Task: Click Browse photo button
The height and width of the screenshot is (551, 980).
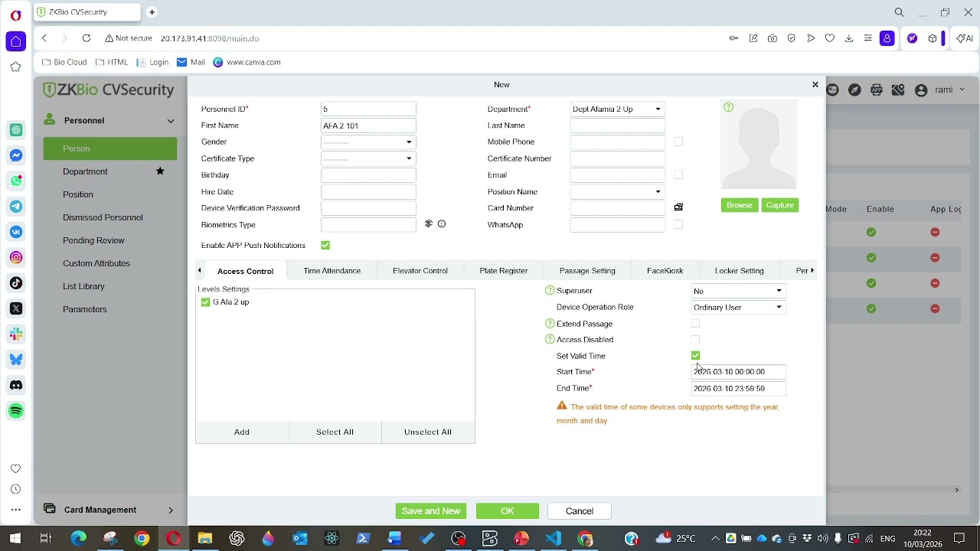Action: [740, 205]
